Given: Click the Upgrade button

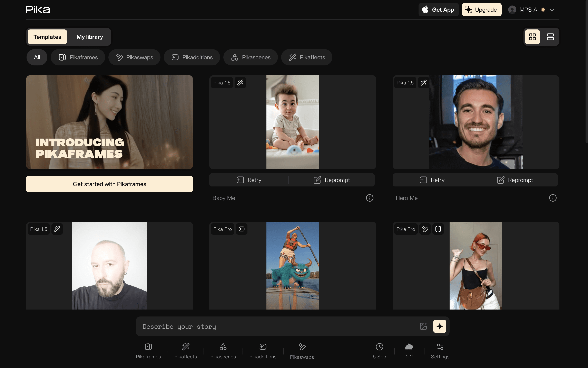Looking at the screenshot, I should tap(482, 10).
